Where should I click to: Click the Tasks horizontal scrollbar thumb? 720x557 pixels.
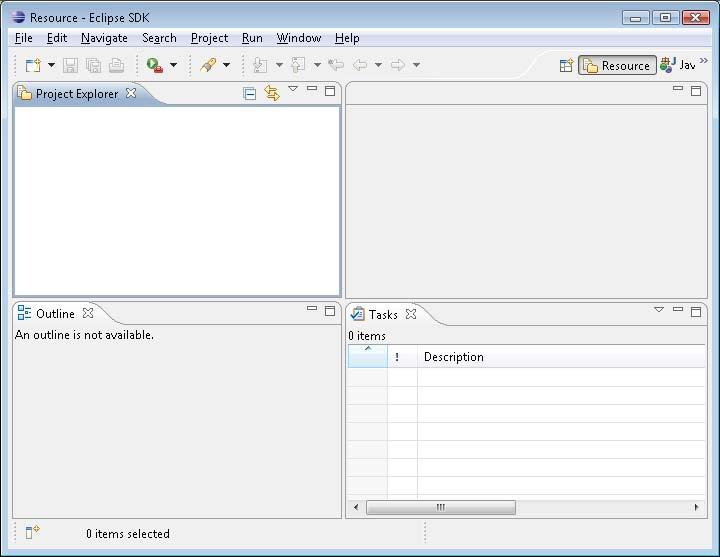[441, 507]
